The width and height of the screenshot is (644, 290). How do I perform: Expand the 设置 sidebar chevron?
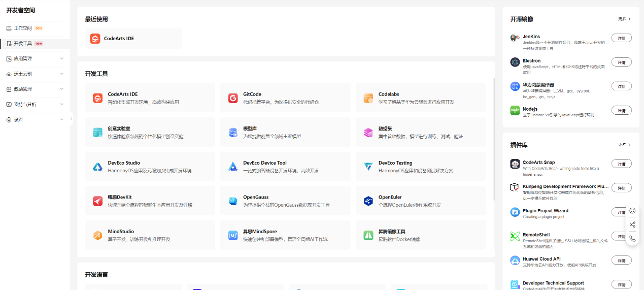[x=62, y=119]
